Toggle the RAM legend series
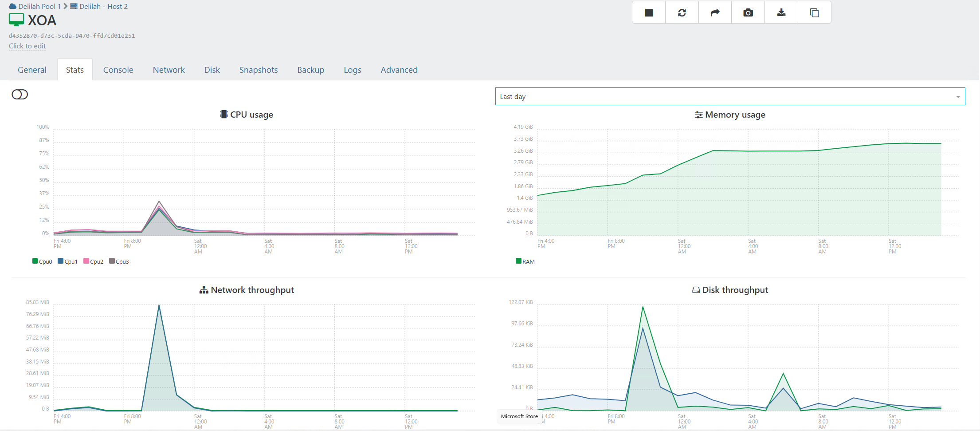Viewport: 980px width, 431px height. [x=525, y=261]
